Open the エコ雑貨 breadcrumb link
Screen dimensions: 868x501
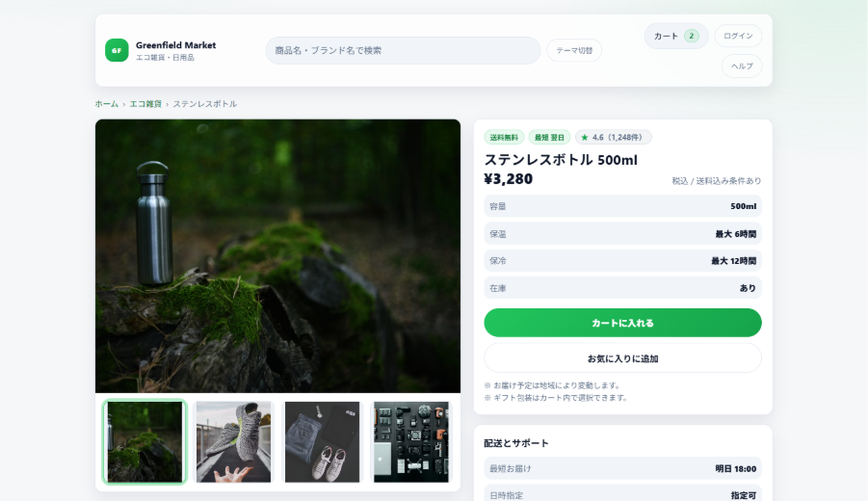pyautogui.click(x=145, y=104)
